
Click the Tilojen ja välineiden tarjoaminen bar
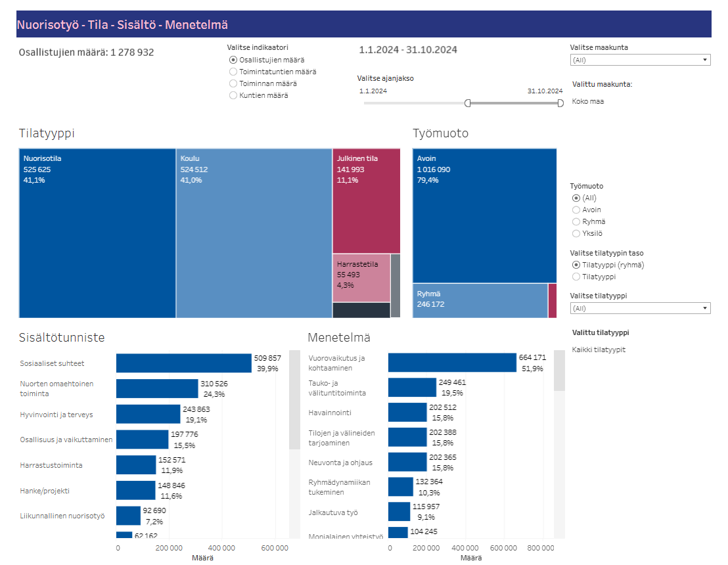407,437
